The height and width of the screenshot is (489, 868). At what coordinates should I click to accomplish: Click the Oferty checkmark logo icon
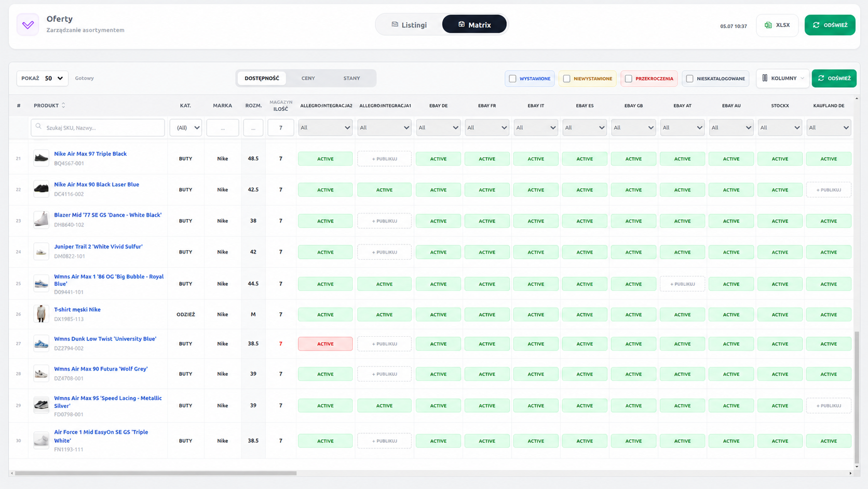coord(28,25)
